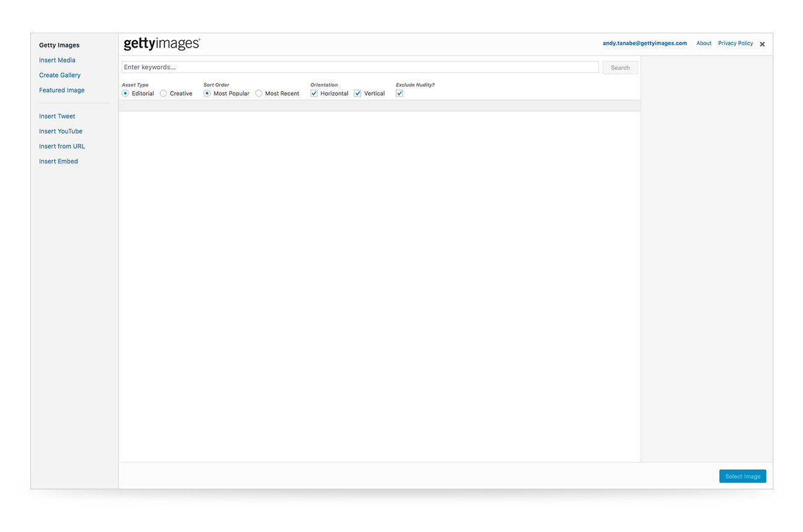The width and height of the screenshot is (803, 532).
Task: Open the Privacy Policy link
Action: pyautogui.click(x=735, y=43)
